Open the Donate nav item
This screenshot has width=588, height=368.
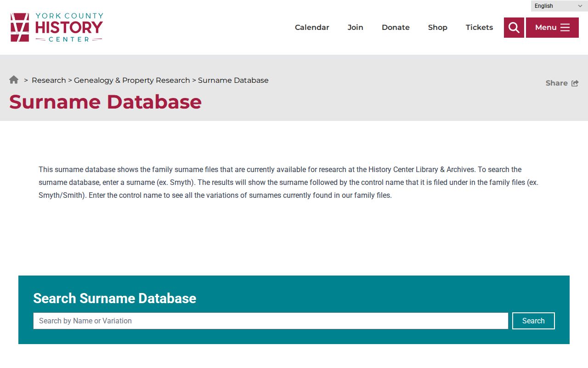point(396,28)
